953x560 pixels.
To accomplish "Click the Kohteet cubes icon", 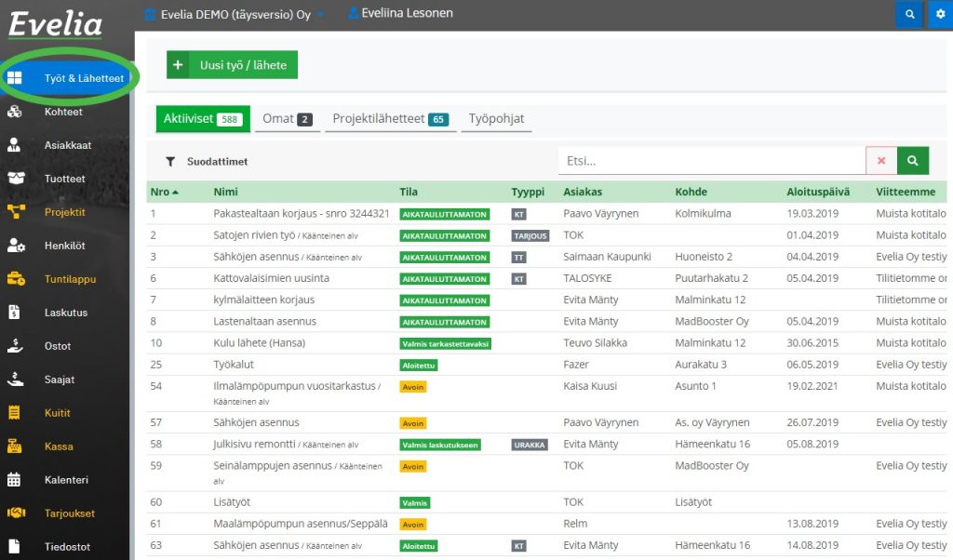I will tap(15, 112).
